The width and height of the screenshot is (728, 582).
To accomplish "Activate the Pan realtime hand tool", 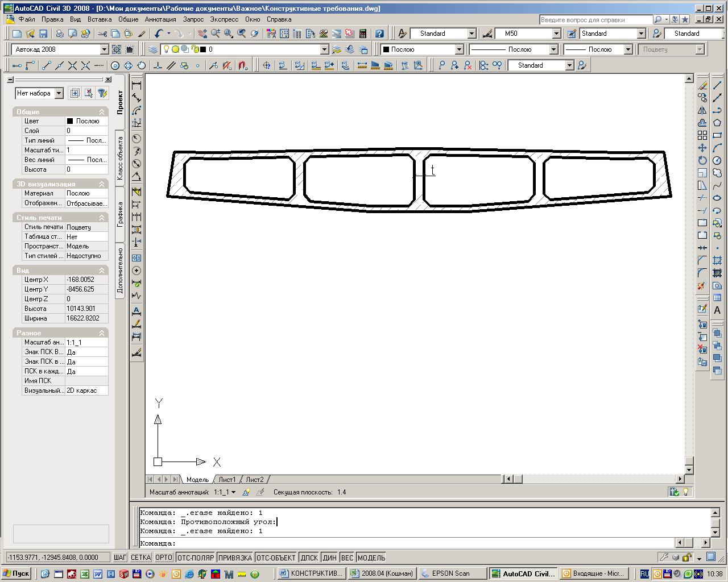I will point(202,34).
